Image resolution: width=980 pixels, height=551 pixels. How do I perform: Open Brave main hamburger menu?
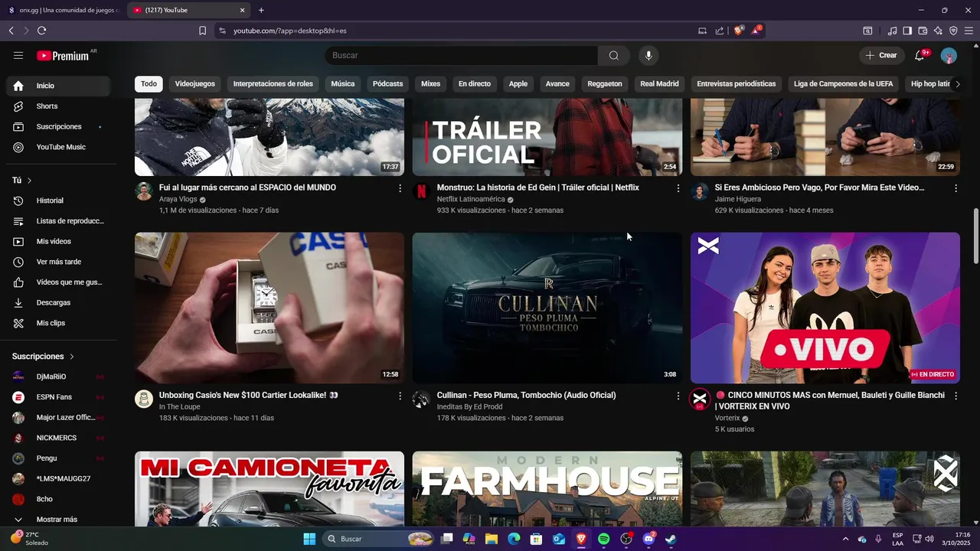point(969,31)
